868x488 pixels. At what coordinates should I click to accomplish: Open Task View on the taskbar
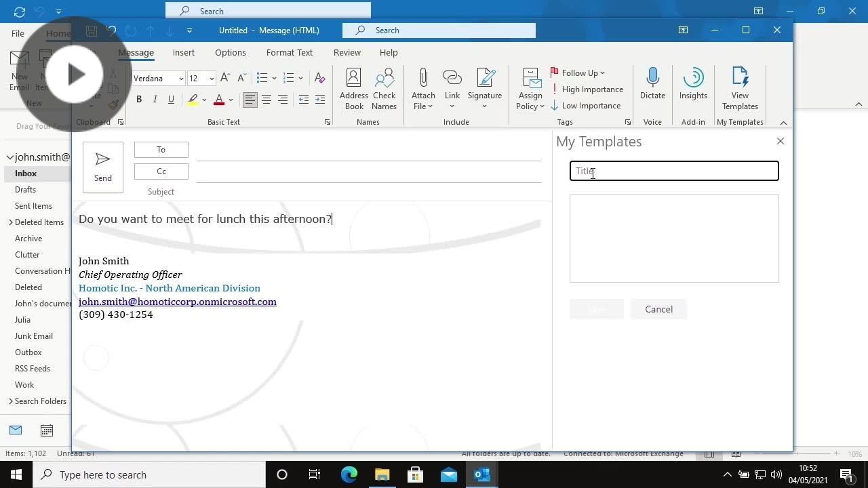point(315,474)
